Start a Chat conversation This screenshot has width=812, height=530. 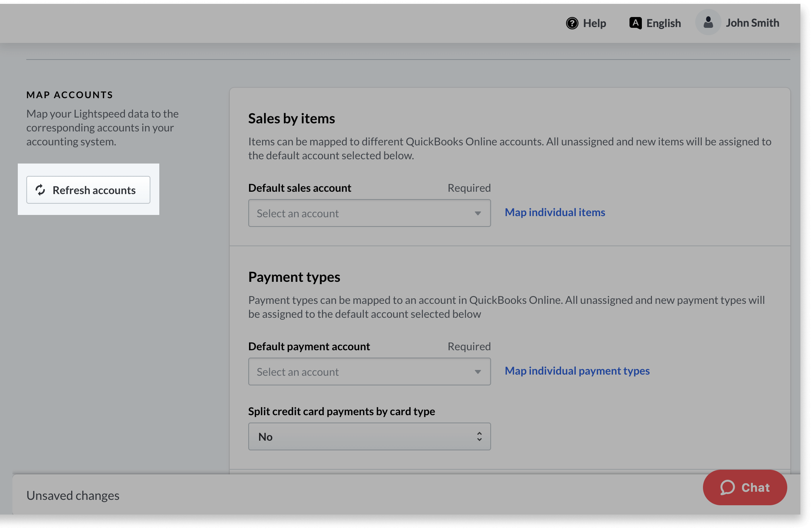point(744,487)
